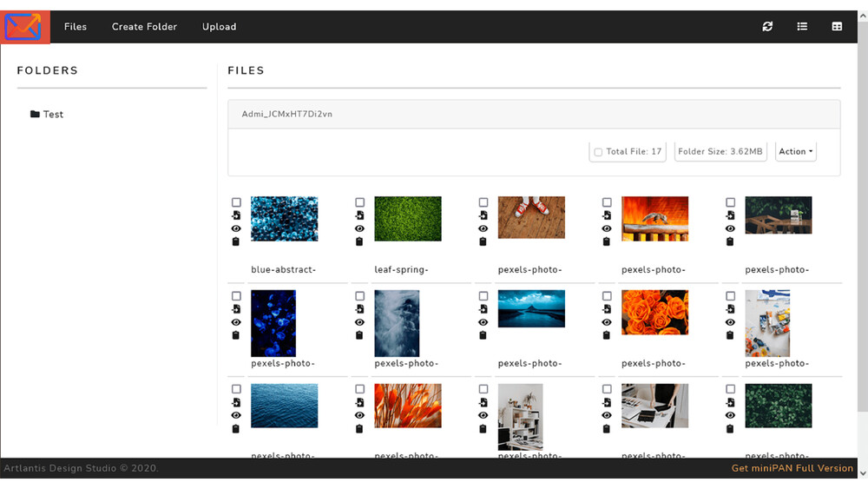
Task: Tick the Total File select-all checkbox
Action: pos(598,152)
